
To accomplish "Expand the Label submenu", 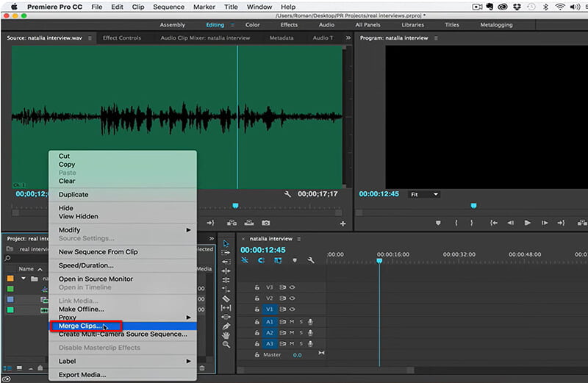I will pos(123,361).
